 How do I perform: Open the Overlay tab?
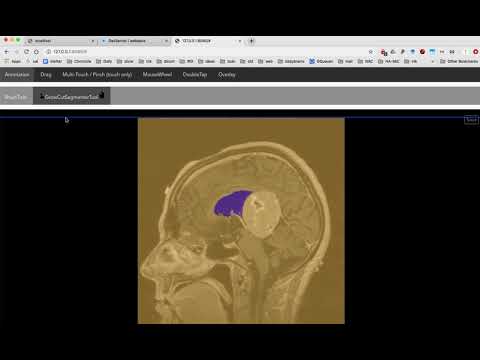(x=227, y=75)
